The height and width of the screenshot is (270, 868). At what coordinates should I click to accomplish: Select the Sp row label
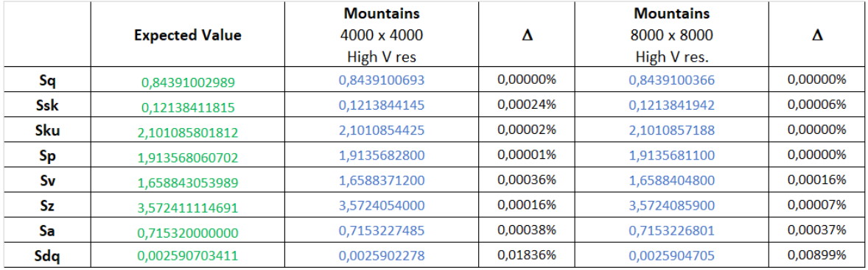tap(46, 156)
